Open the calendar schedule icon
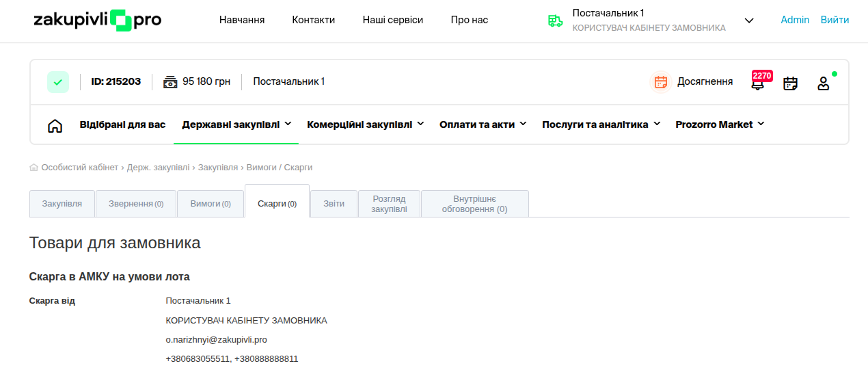Image resolution: width=868 pixels, height=370 pixels. tap(790, 83)
